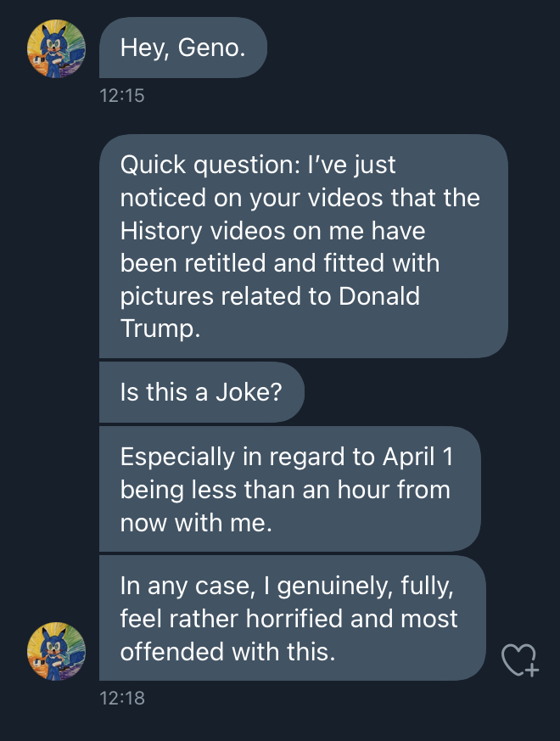This screenshot has height=741, width=560.
Task: Click the word 'Joke?' in the short message
Action: pyautogui.click(x=249, y=392)
